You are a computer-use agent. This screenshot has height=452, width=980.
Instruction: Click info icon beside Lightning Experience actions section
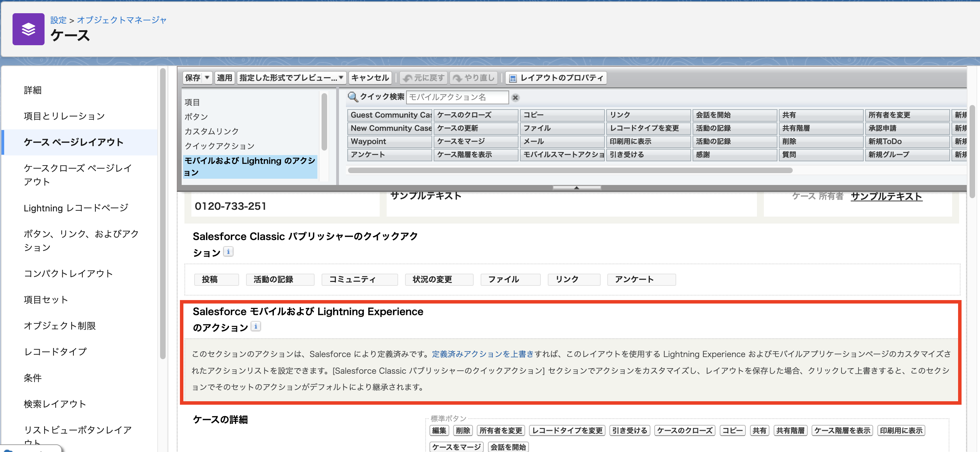pos(256,326)
